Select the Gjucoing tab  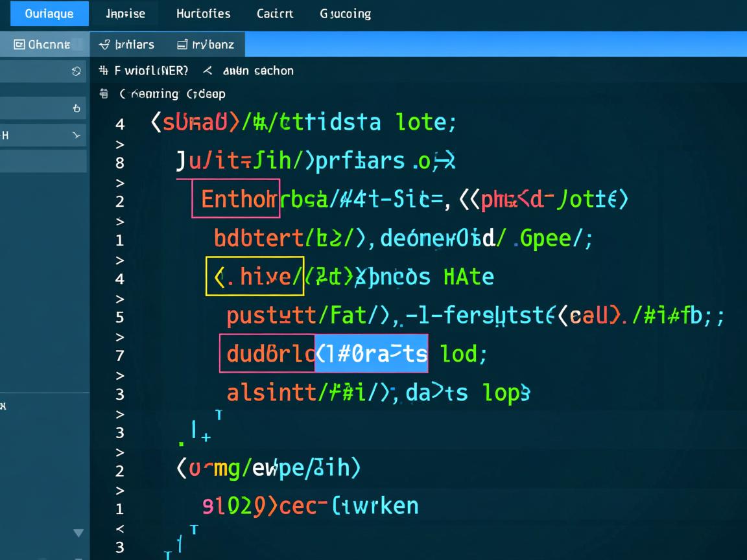click(345, 14)
